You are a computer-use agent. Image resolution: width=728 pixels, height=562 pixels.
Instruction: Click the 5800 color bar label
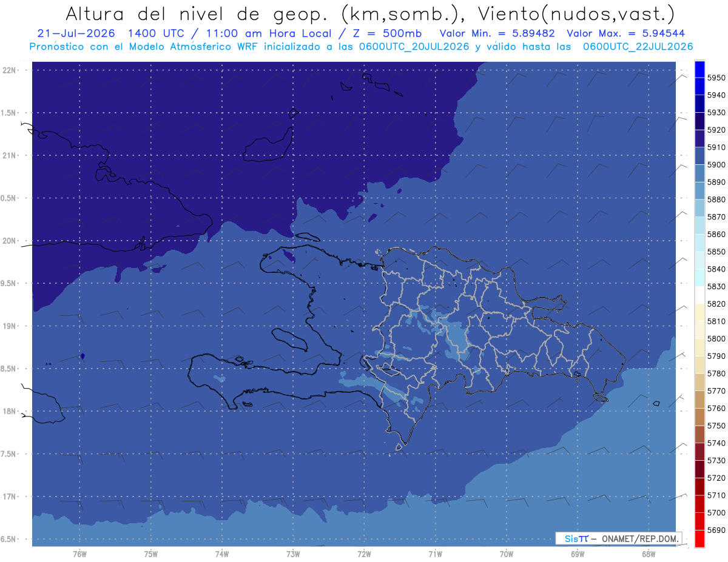tap(716, 339)
